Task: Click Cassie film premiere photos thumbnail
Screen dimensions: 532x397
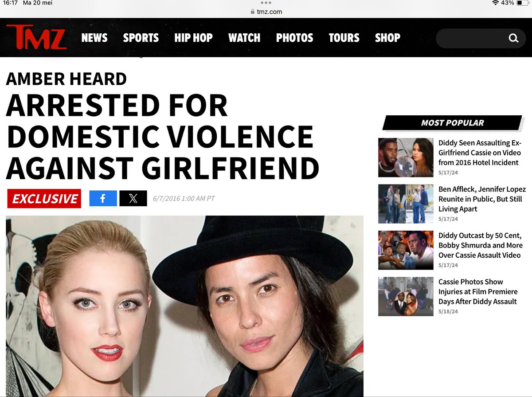Action: (406, 296)
